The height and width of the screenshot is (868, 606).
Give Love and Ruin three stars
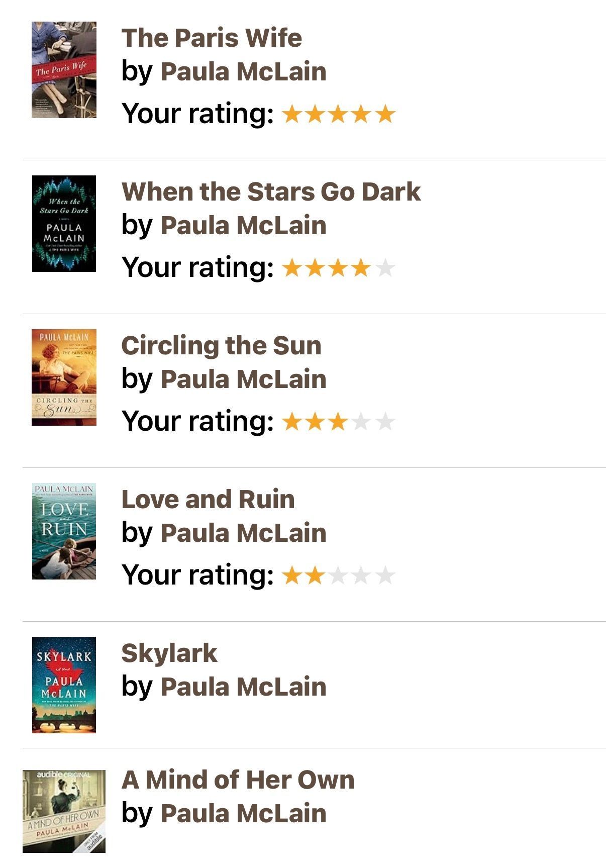point(338,576)
